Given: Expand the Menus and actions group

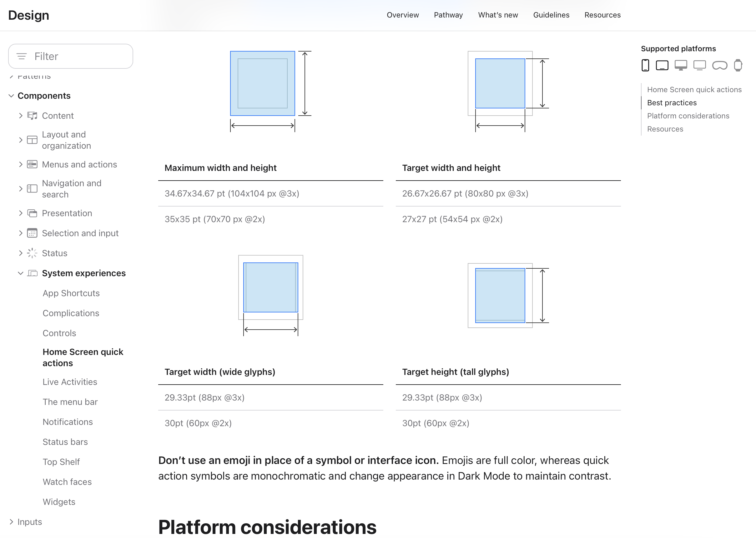Looking at the screenshot, I should [x=21, y=164].
